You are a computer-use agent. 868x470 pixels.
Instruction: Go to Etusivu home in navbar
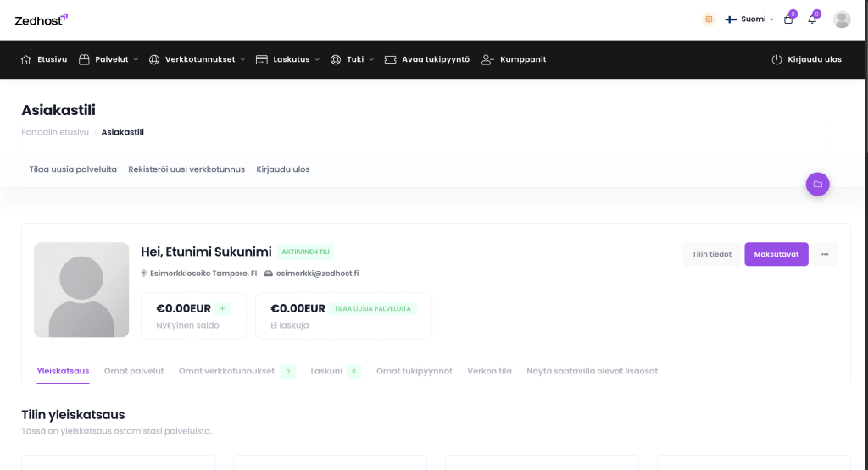(44, 59)
